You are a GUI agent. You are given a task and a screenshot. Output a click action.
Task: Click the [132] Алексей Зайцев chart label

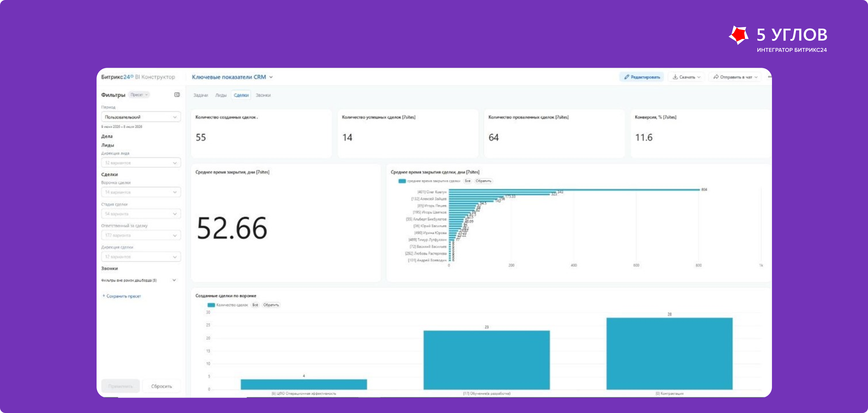coord(429,199)
